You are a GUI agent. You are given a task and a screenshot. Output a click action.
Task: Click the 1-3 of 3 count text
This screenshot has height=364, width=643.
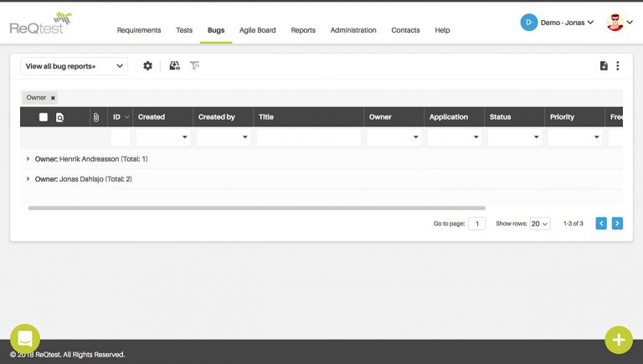click(573, 223)
